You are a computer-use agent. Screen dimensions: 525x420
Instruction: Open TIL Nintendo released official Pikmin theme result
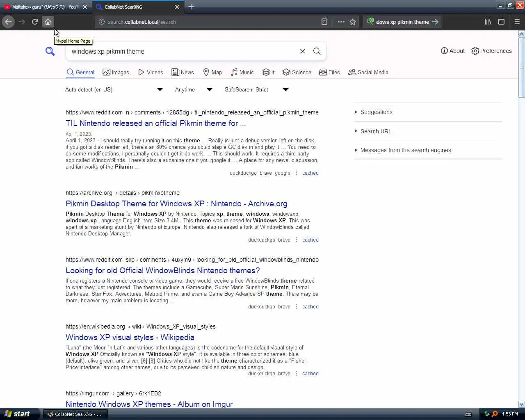coord(156,123)
